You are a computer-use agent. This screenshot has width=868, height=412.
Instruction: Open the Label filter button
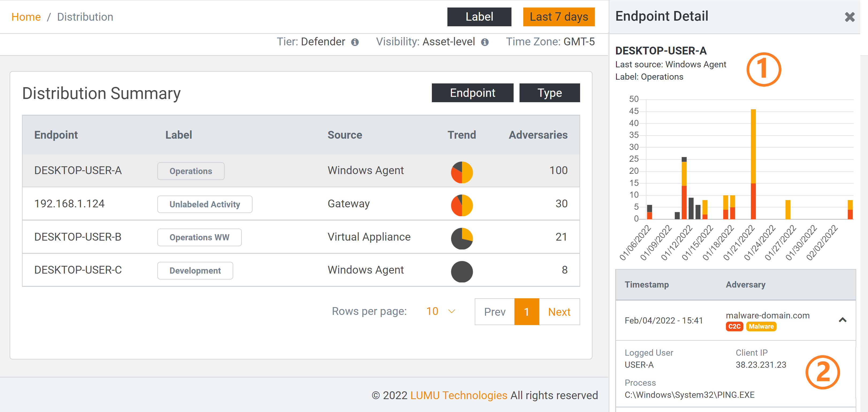coord(479,17)
